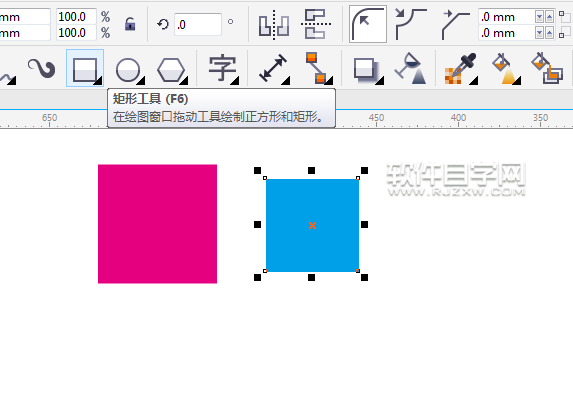Click the rotation angle input field

point(198,24)
